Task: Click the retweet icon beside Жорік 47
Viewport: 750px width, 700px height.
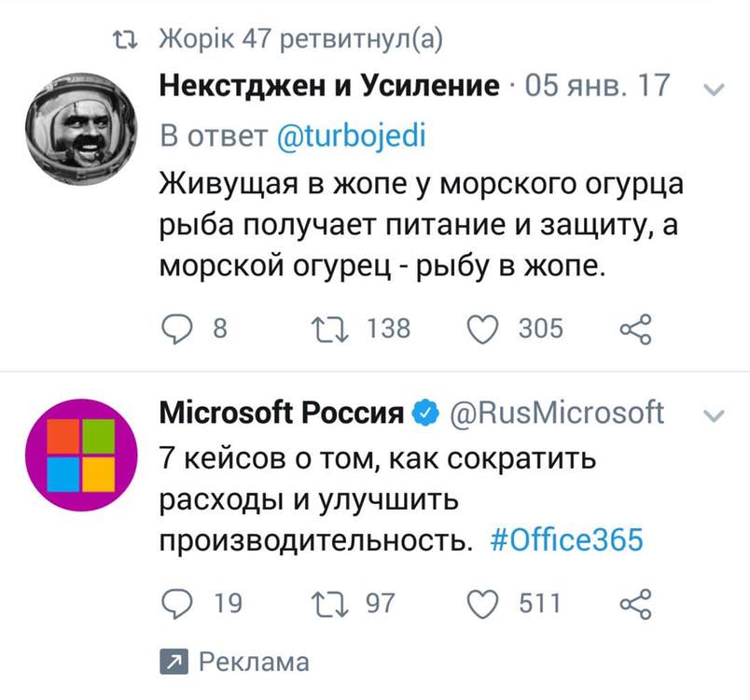Action: pos(121,40)
